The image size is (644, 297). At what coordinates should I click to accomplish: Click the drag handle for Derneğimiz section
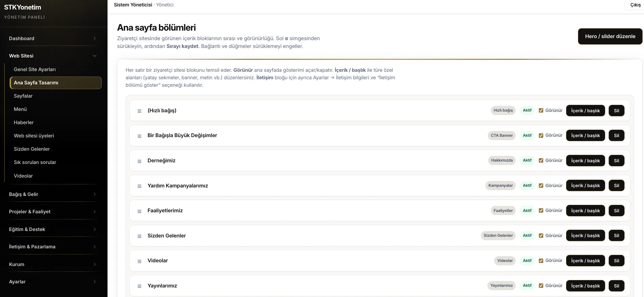click(x=139, y=161)
